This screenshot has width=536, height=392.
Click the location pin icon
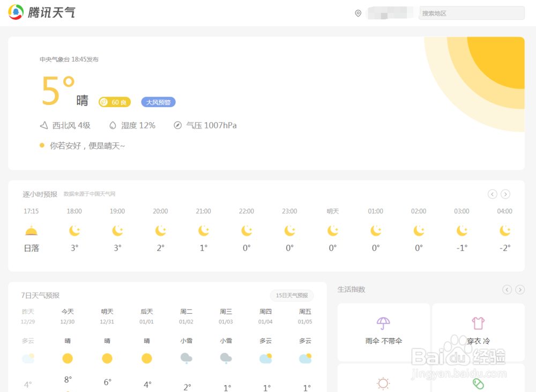(x=358, y=13)
